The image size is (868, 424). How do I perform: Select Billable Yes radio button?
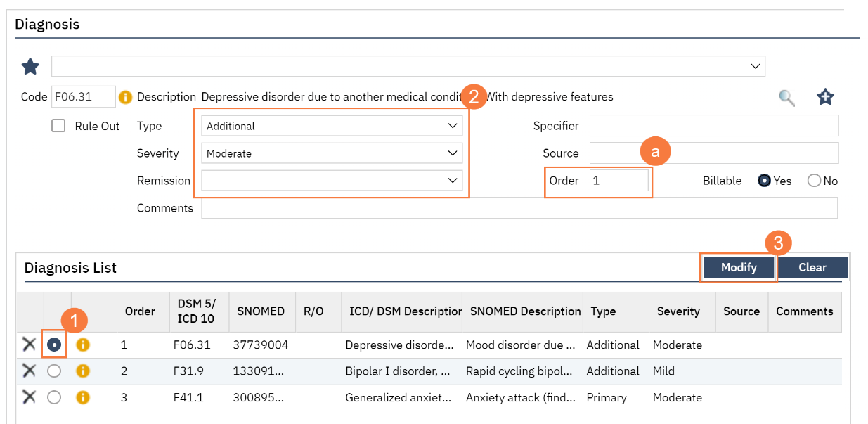764,181
